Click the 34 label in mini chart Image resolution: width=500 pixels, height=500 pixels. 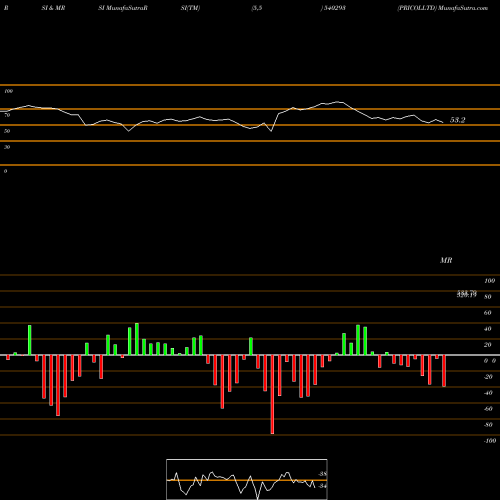point(322,486)
